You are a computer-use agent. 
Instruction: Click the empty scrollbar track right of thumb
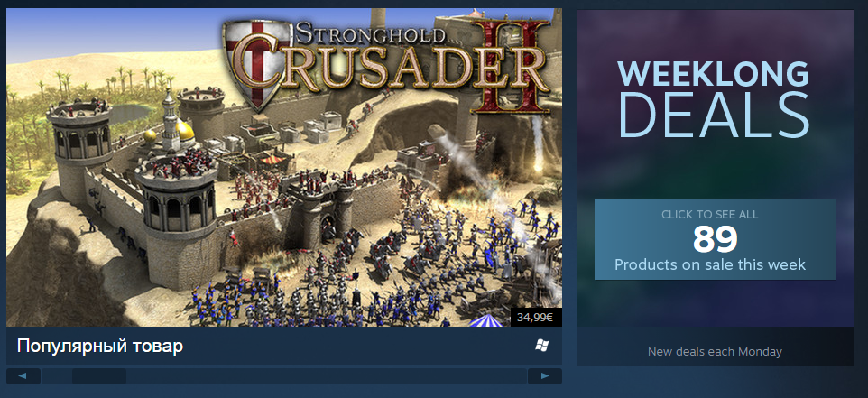tap(327, 376)
